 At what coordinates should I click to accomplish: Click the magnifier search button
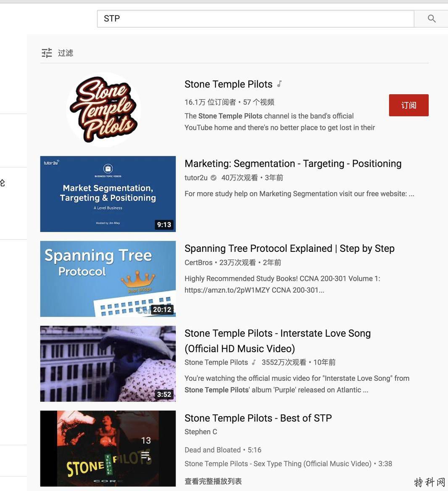(x=432, y=19)
